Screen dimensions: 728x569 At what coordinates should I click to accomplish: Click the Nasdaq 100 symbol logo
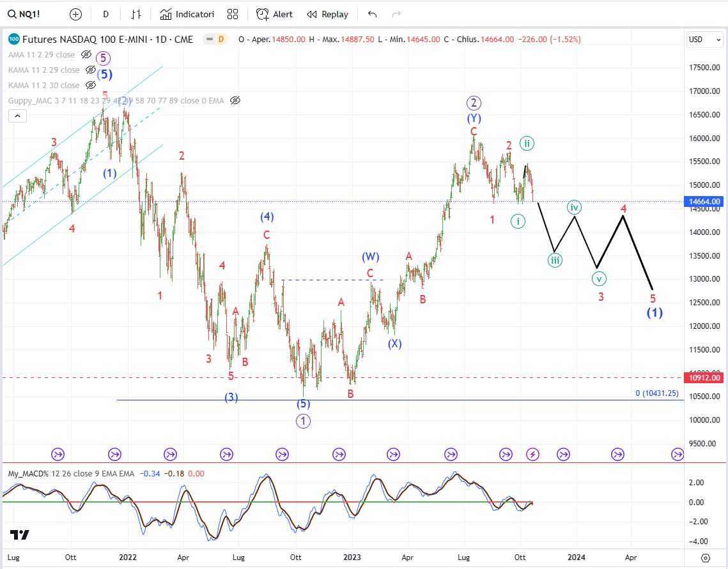click(x=14, y=40)
